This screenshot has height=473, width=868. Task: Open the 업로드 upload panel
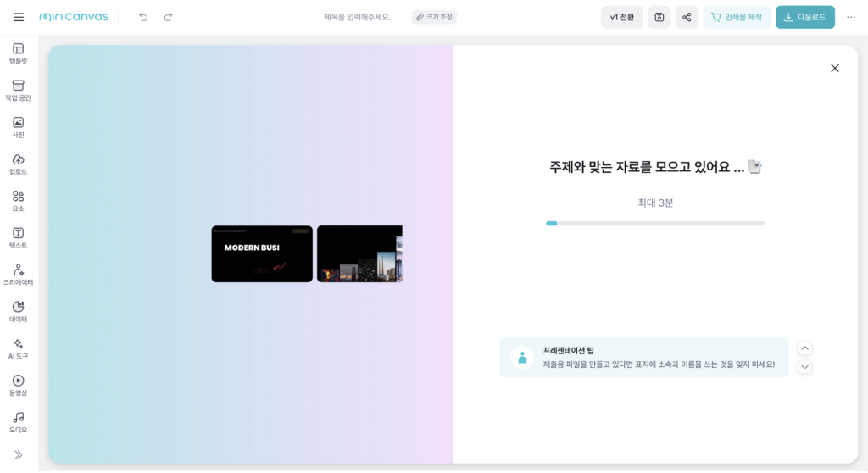19,164
